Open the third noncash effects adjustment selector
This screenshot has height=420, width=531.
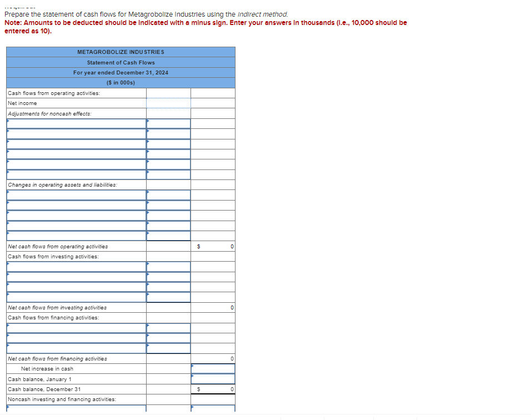[75, 143]
